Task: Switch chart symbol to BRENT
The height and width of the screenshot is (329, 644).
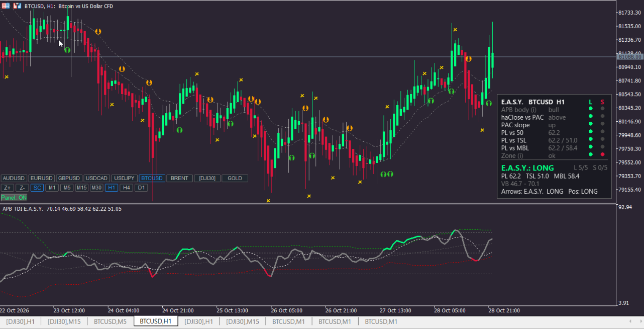Action: [x=179, y=178]
